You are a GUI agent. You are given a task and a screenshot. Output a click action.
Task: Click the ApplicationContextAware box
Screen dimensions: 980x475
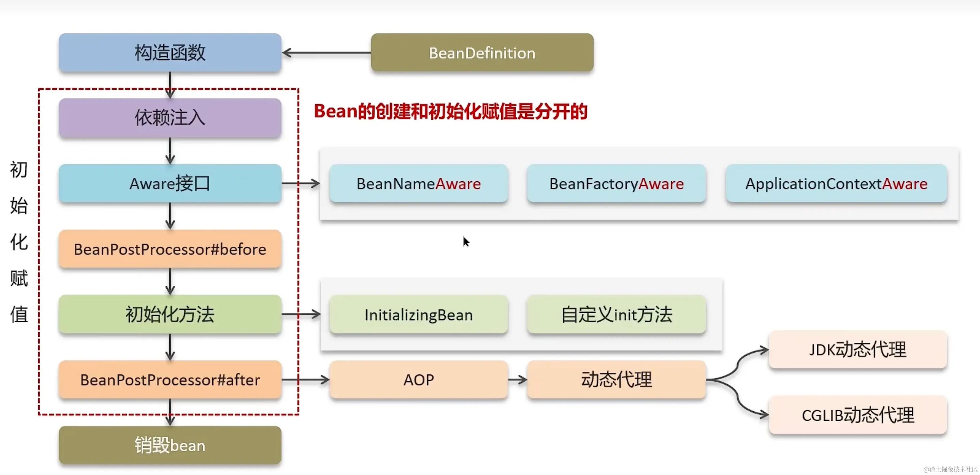(836, 183)
